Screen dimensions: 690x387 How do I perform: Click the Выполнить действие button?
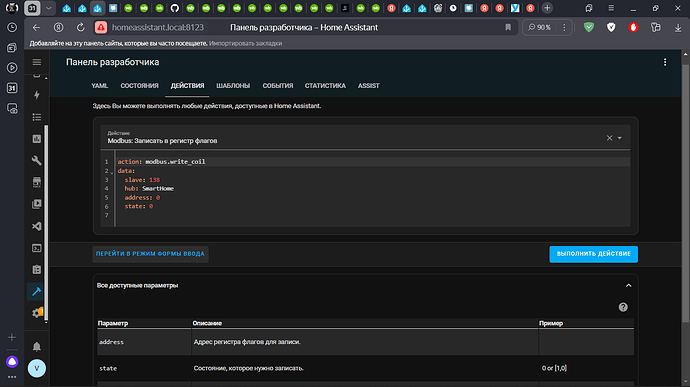point(593,254)
